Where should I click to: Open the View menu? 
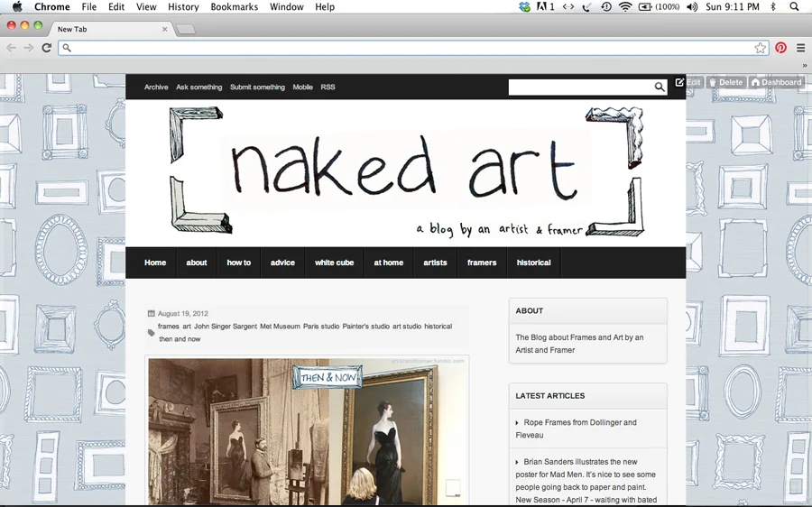click(x=146, y=6)
